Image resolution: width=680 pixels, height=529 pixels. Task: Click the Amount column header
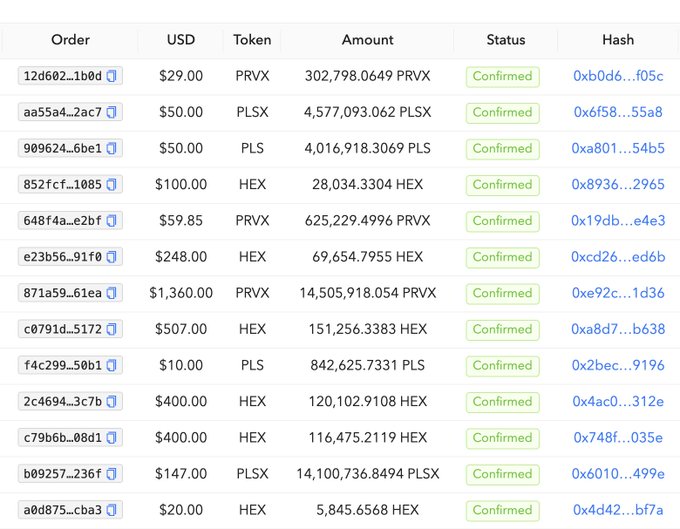coord(367,40)
